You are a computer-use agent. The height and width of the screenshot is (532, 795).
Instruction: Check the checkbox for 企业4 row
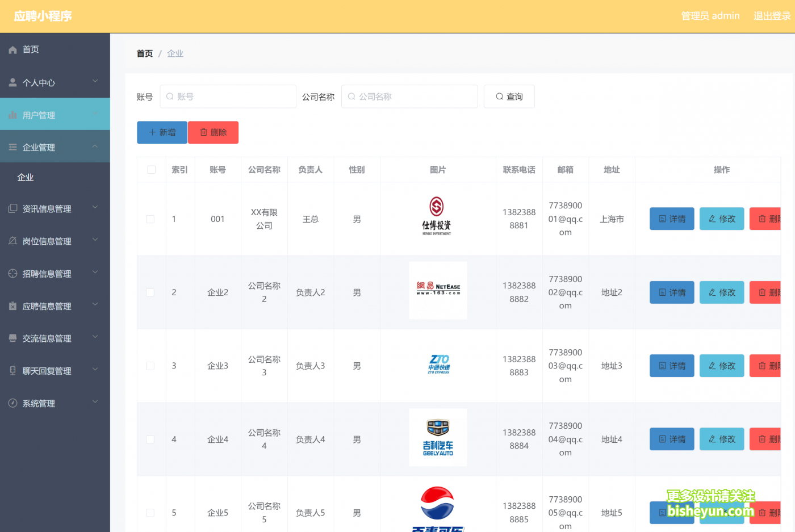click(150, 439)
